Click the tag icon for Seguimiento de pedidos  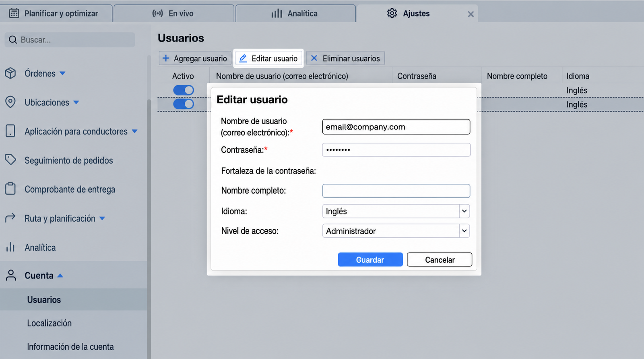(10, 160)
